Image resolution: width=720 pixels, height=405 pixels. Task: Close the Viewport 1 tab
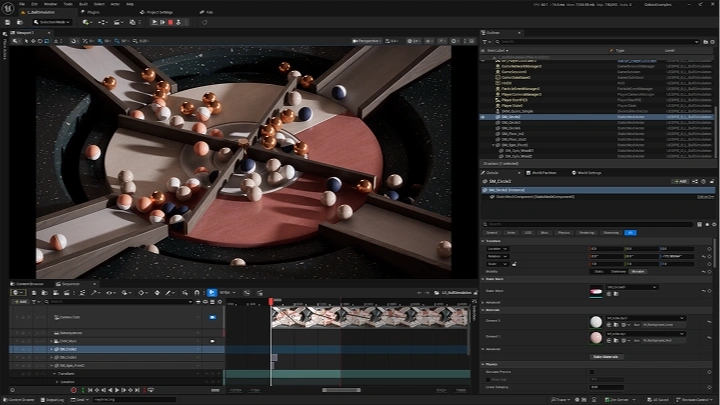pos(49,33)
